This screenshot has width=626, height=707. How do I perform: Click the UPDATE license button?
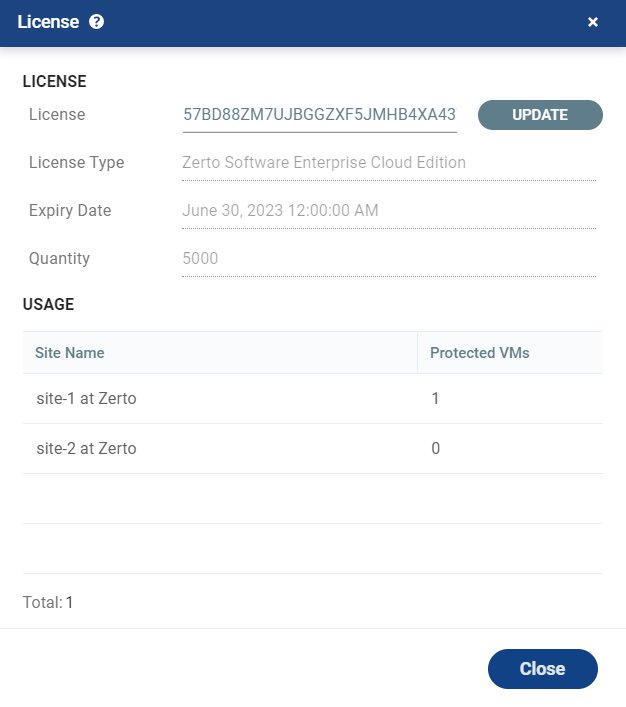540,115
